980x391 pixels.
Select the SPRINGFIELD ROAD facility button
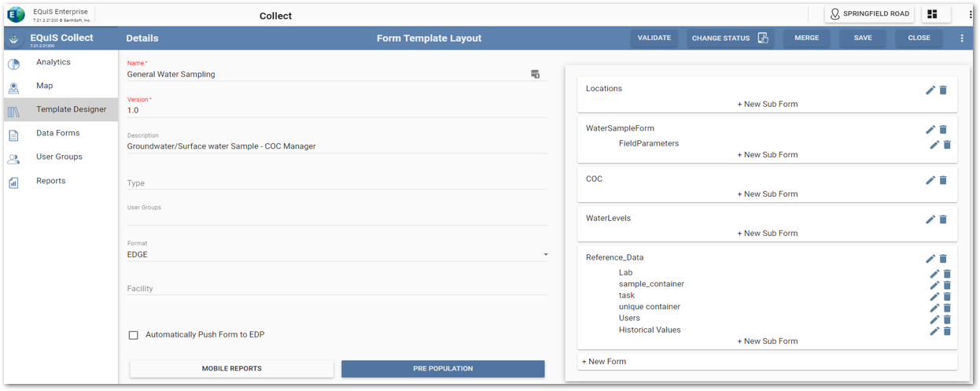[869, 14]
